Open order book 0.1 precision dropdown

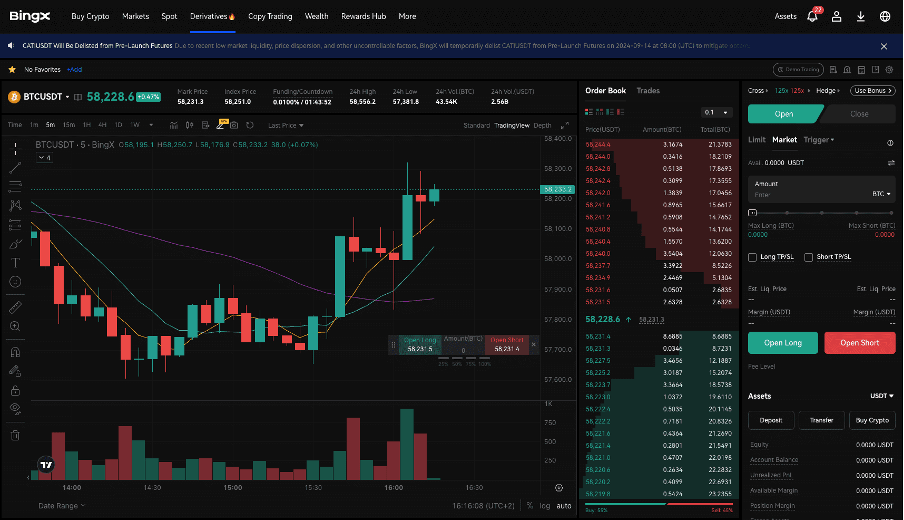pyautogui.click(x=717, y=112)
